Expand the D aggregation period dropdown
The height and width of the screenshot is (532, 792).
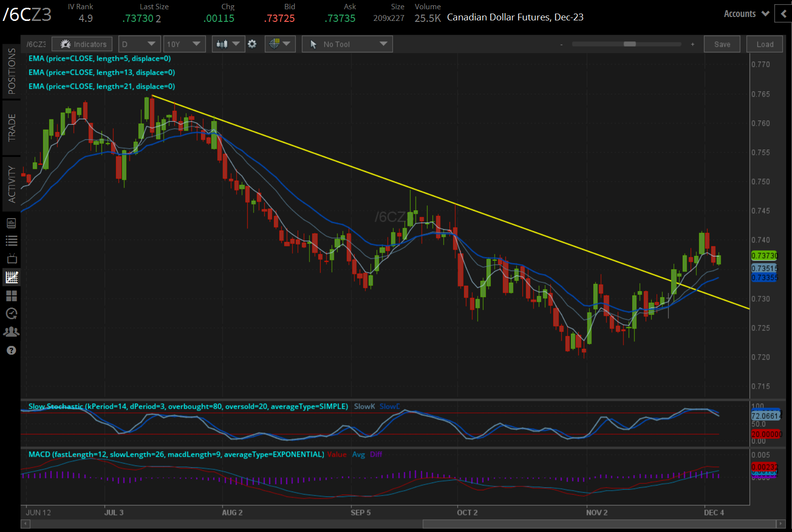[x=138, y=44]
